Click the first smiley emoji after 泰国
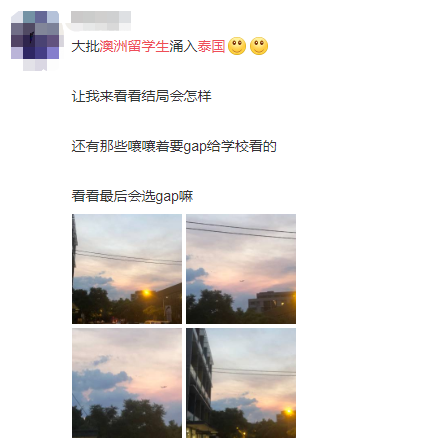The width and height of the screenshot is (437, 448). click(237, 46)
